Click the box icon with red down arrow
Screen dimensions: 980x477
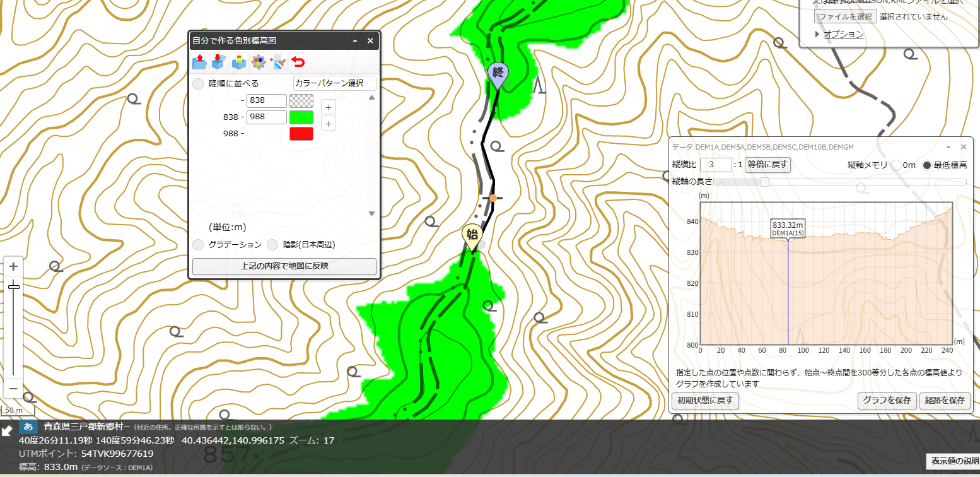(219, 62)
